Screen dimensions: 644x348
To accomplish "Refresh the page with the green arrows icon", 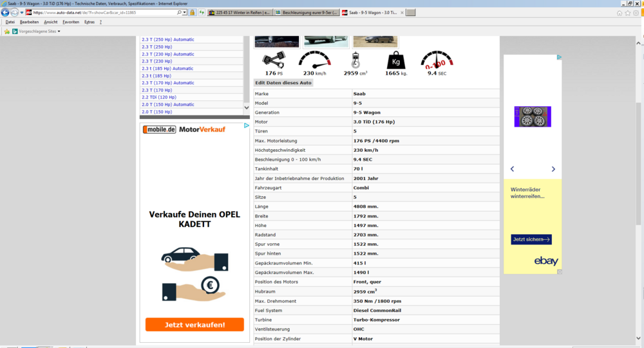I will [202, 13].
